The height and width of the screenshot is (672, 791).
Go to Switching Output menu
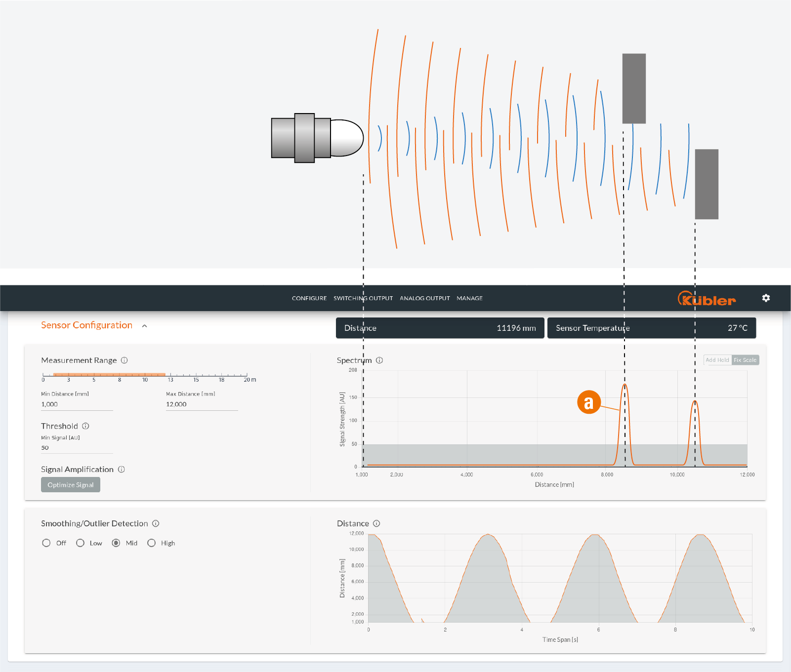coord(363,298)
